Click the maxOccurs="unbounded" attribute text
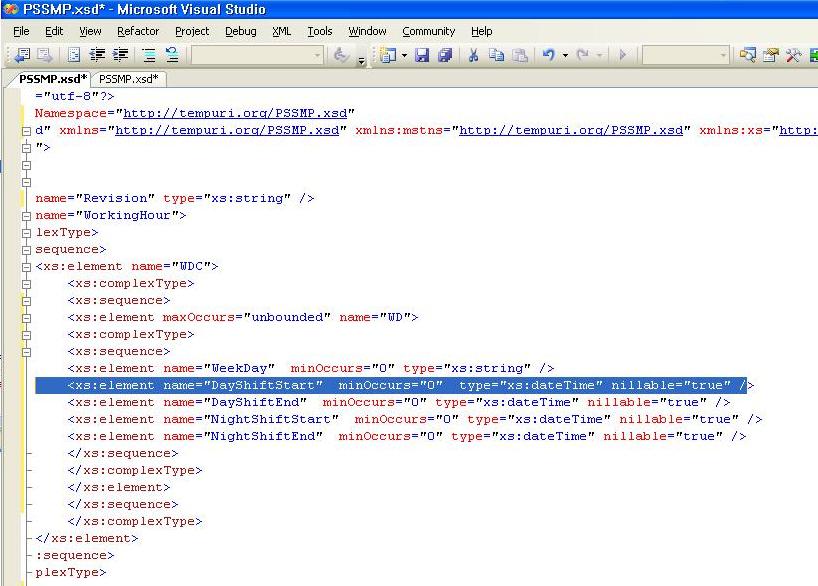The width and height of the screenshot is (818, 586). (247, 317)
